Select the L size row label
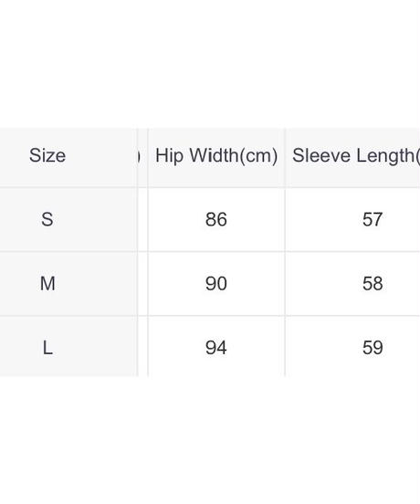This screenshot has width=420, height=504. pyautogui.click(x=47, y=348)
